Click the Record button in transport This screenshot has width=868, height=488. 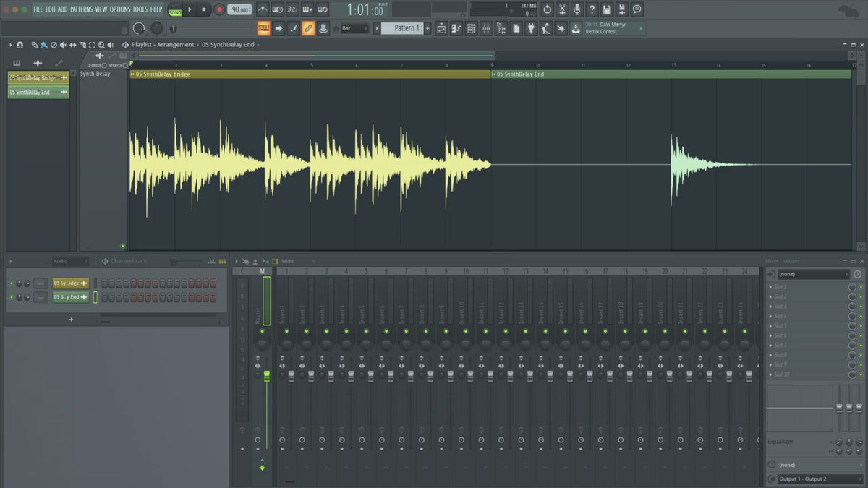(219, 9)
